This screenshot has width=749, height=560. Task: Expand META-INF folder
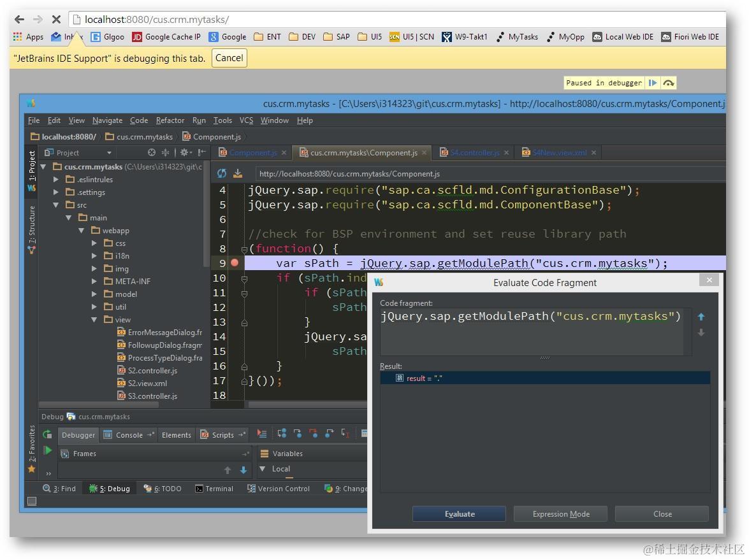(x=94, y=282)
